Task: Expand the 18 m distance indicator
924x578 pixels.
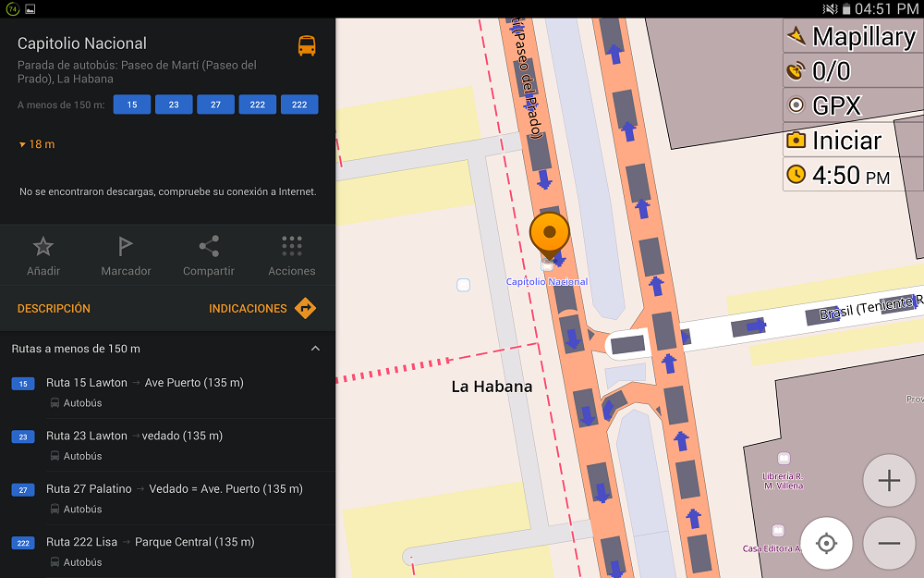Action: 37,144
